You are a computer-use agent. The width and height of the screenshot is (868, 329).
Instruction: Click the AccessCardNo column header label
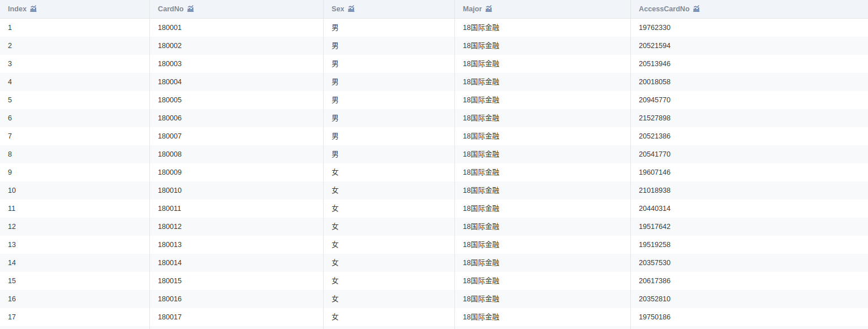coord(664,9)
